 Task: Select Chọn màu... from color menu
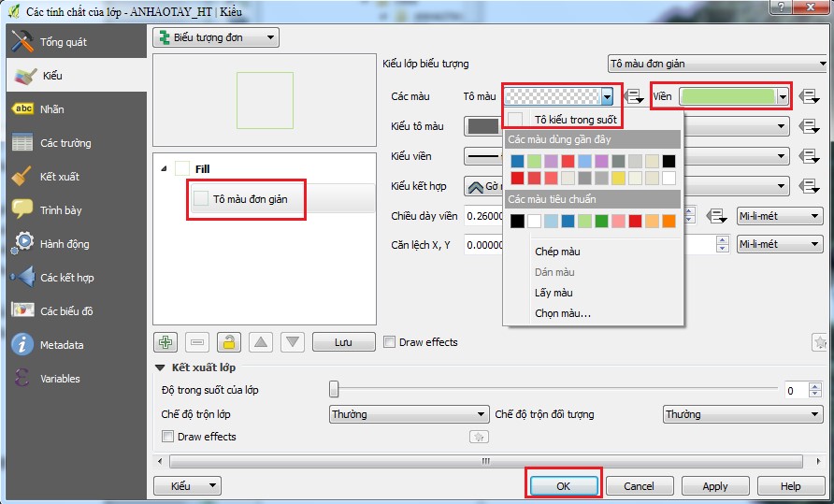[x=563, y=313]
